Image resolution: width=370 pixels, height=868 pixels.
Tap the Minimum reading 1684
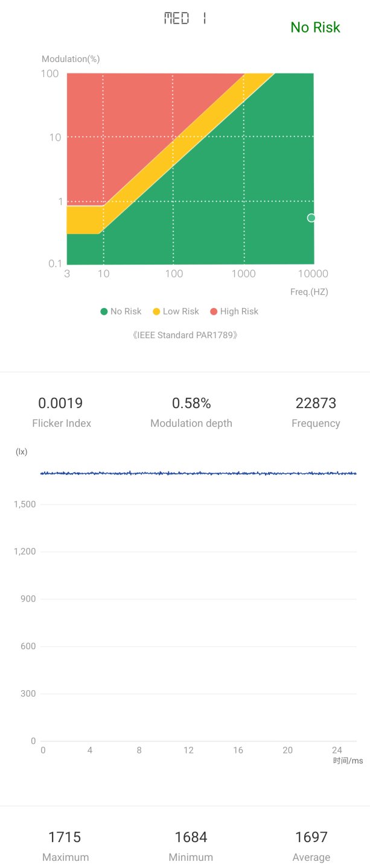coord(191,837)
